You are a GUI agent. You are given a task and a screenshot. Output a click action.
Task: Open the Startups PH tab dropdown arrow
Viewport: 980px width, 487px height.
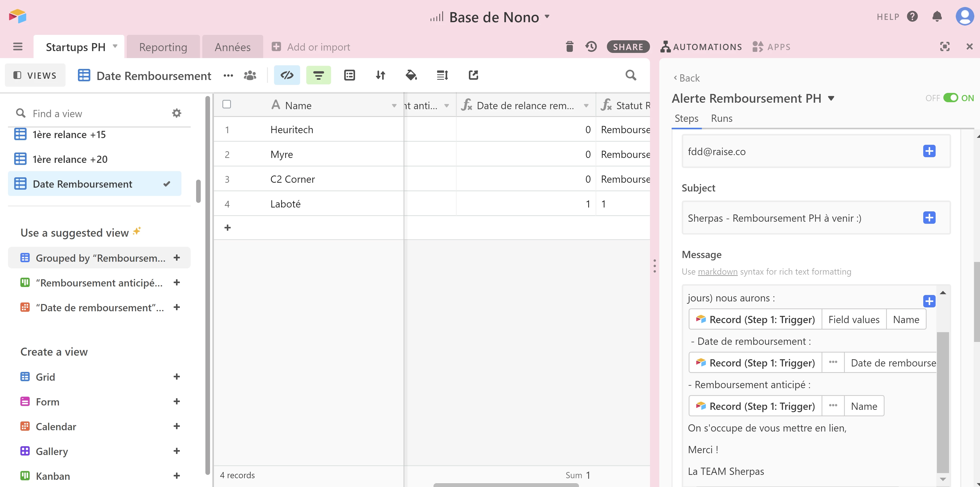[x=115, y=46]
